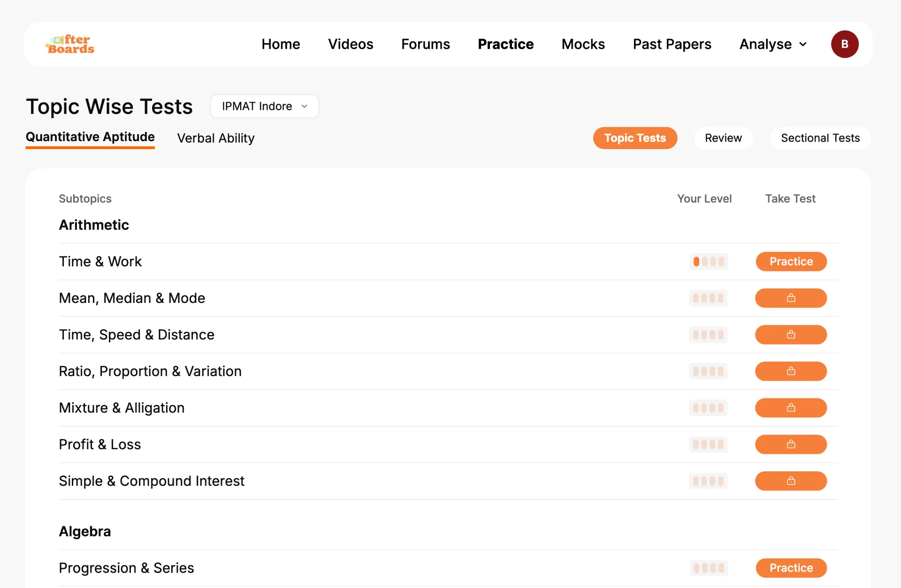
Task: Click lock icon for Time, Speed & Distance
Action: [791, 335]
